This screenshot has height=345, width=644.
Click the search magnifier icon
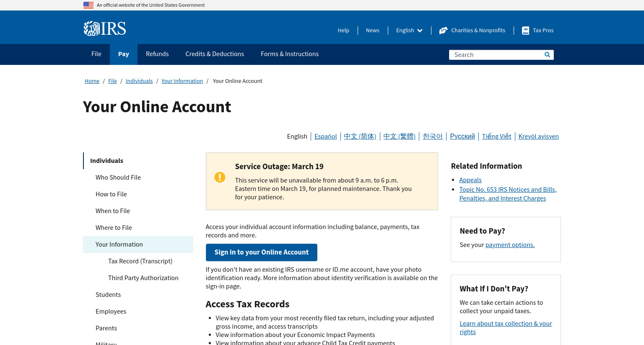547,55
